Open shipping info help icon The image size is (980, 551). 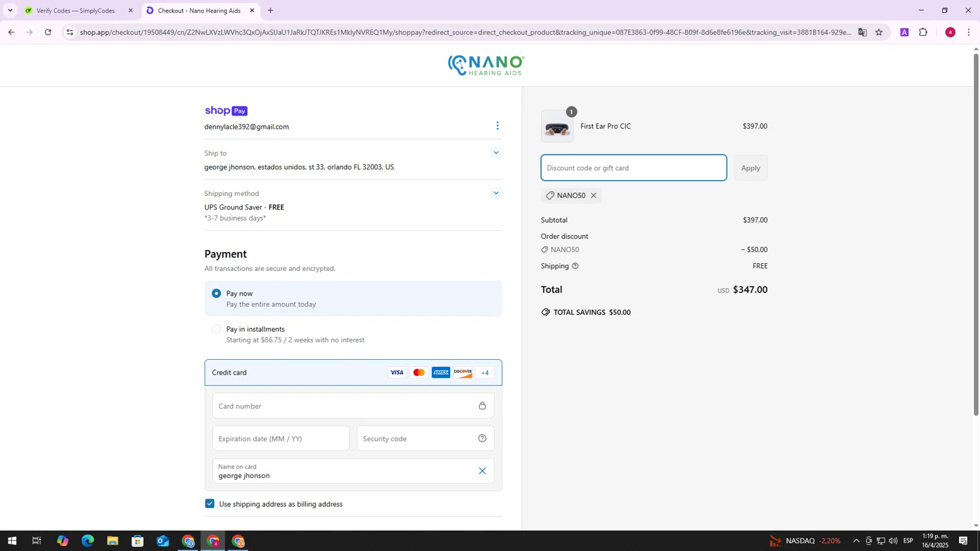pyautogui.click(x=575, y=266)
